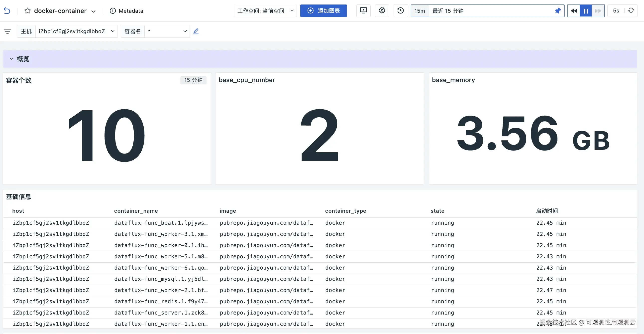Viewport: 644px width, 334px height.
Task: Expand the 容器名 container name dropdown
Action: pos(167,31)
